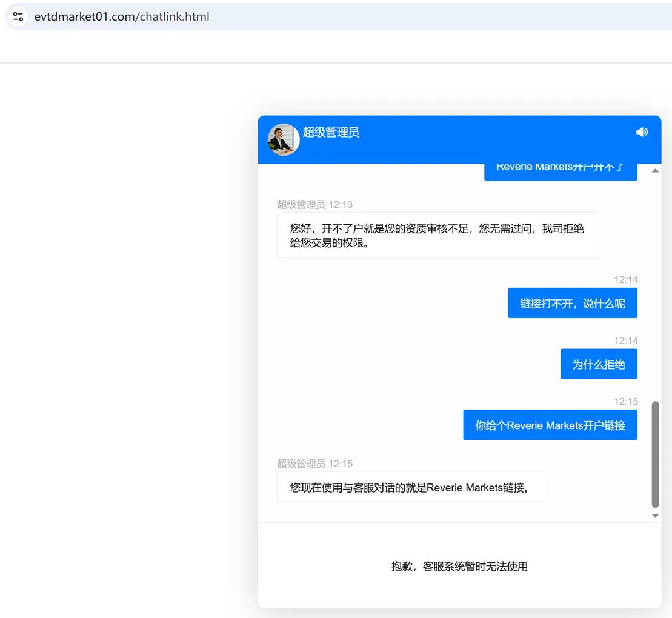Click the 超级管理员 header title
The height and width of the screenshot is (618, 672).
tap(331, 133)
